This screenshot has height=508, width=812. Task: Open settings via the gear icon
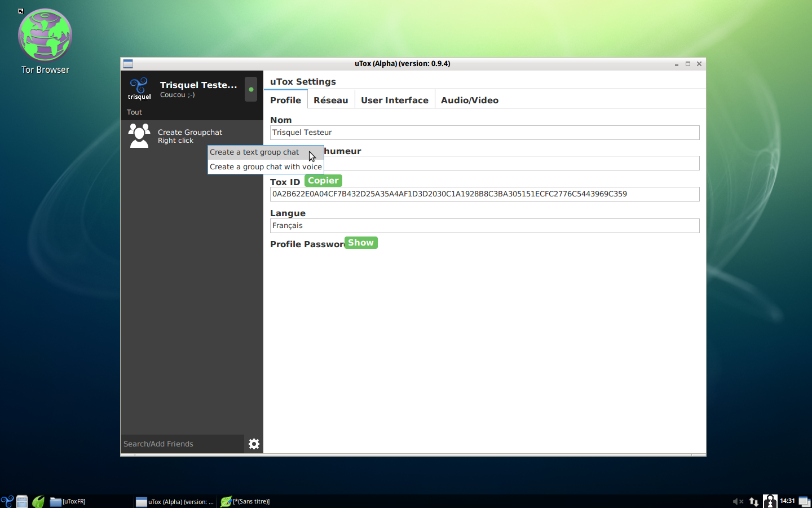254,444
